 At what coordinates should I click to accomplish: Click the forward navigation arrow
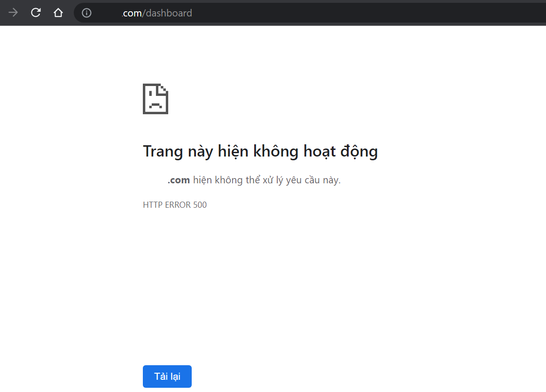(13, 13)
